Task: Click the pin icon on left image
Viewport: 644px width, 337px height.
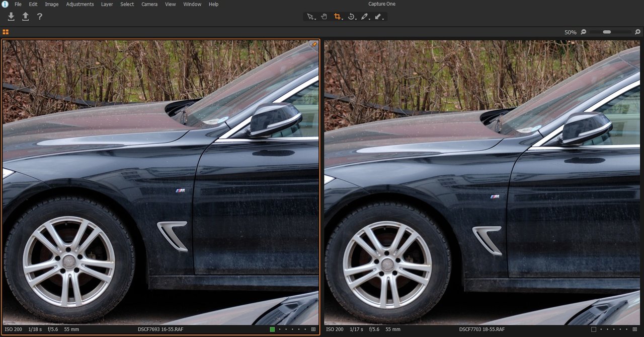Action: point(314,45)
